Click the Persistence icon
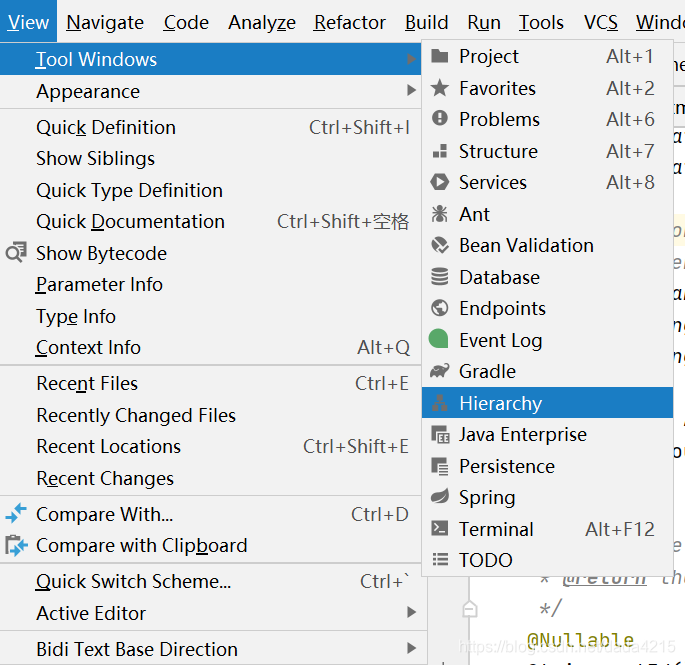Screen dimensions: 685x665 [x=439, y=466]
